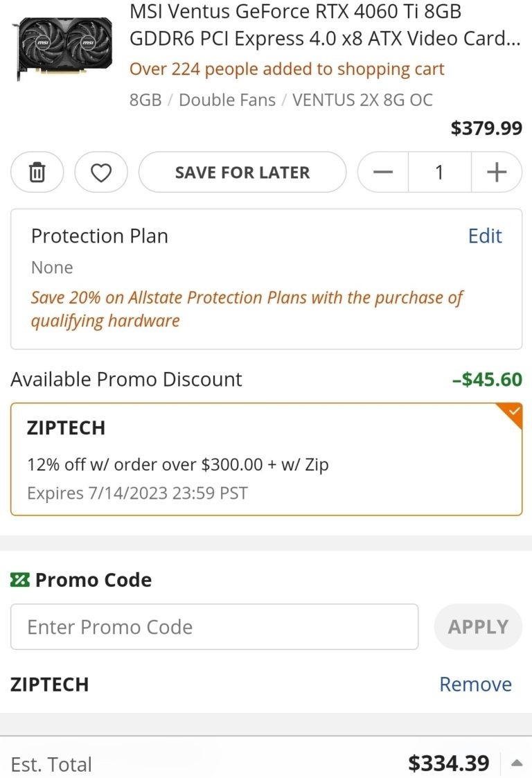Open the MSI Ventus GeForce product title
This screenshot has width=532, height=778.
(324, 25)
